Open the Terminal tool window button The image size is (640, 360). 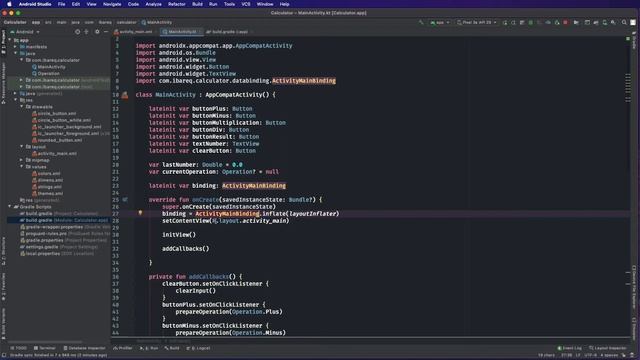pos(44,348)
